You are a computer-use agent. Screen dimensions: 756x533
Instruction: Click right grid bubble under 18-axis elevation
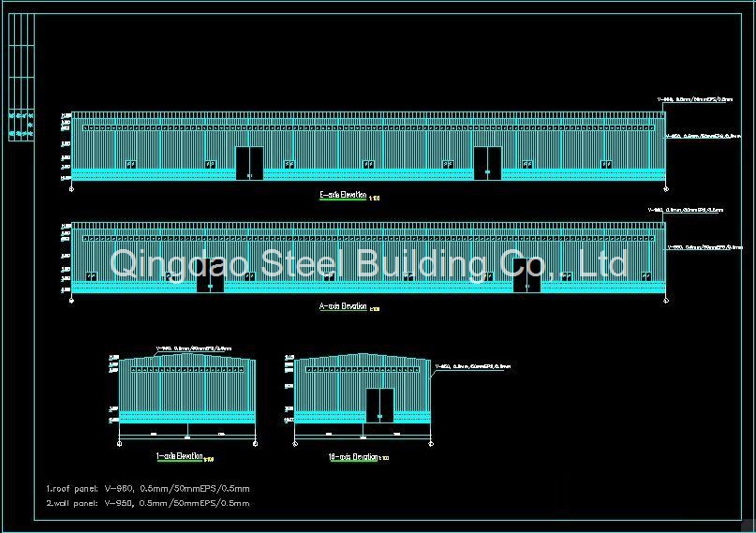431,444
